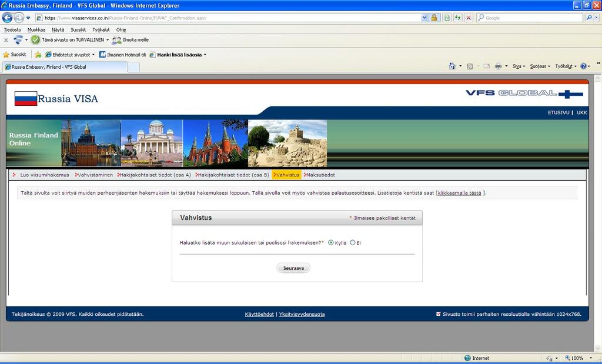Viewport: 602px width, 364px height.
Task: Go to the Vahvistaminen step
Action: pos(95,175)
